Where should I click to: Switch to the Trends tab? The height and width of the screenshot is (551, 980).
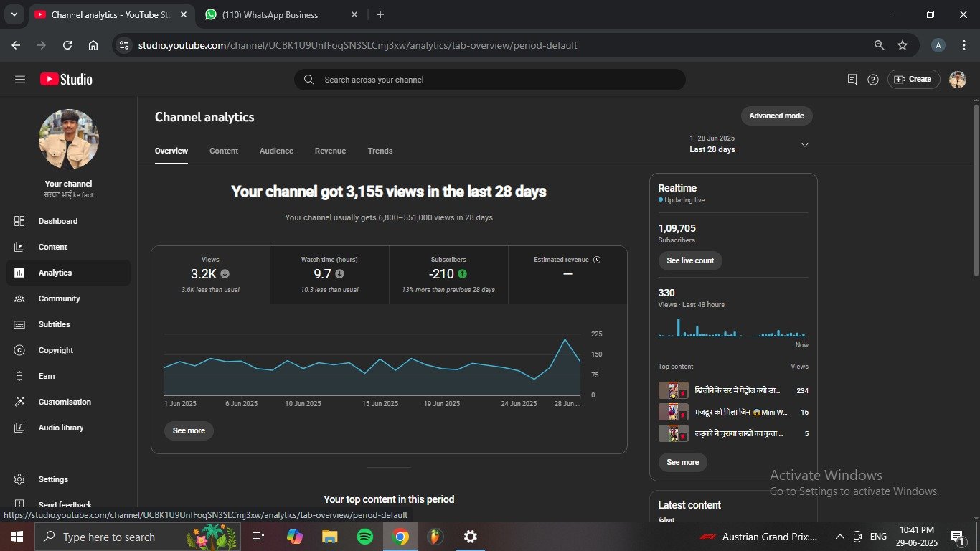[x=380, y=151]
